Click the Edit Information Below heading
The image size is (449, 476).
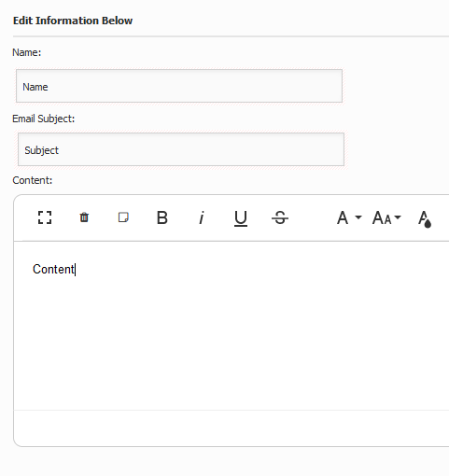(73, 21)
